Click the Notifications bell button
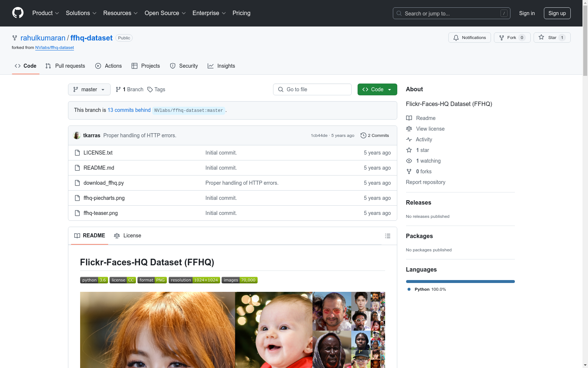Viewport: 588px width, 368px height. (x=469, y=38)
